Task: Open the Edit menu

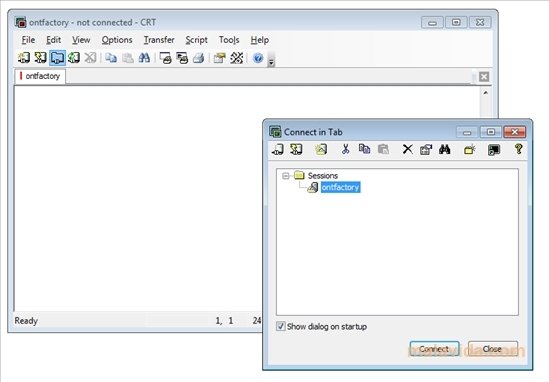Action: pos(54,40)
